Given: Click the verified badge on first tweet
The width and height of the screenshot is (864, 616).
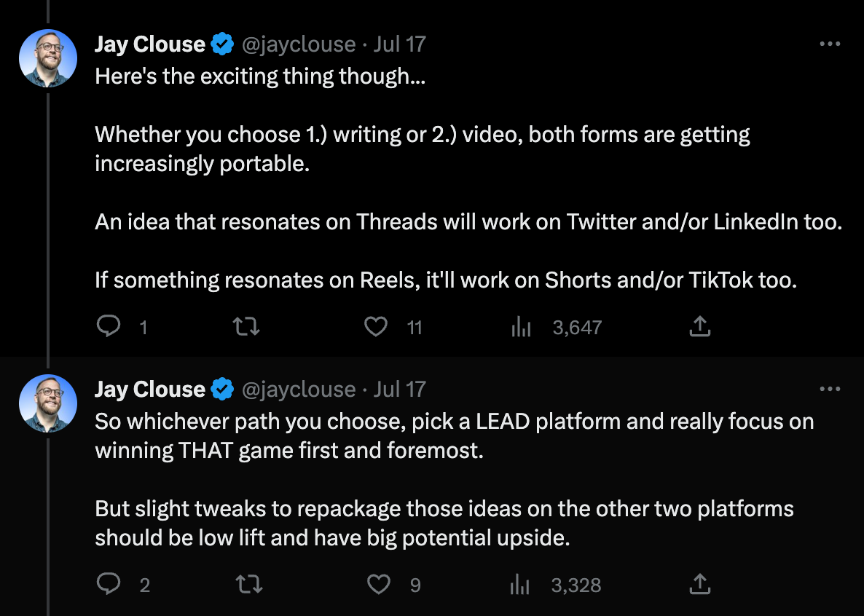Looking at the screenshot, I should tap(223, 44).
